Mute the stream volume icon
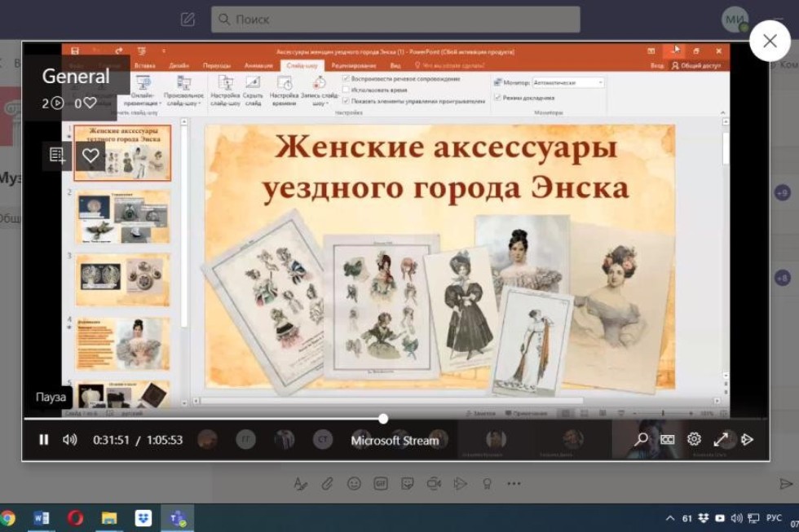Screen dimensions: 799x532 click(x=69, y=438)
